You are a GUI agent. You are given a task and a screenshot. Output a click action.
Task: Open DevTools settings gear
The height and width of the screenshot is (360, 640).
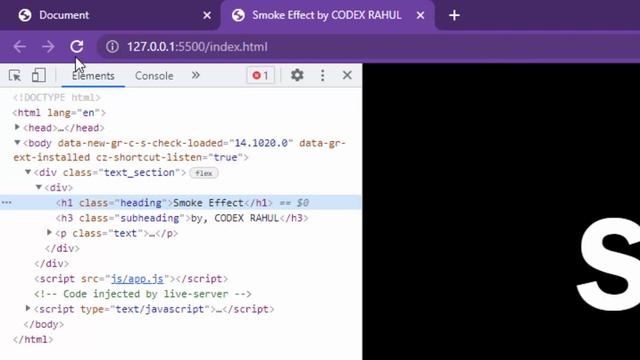tap(297, 75)
